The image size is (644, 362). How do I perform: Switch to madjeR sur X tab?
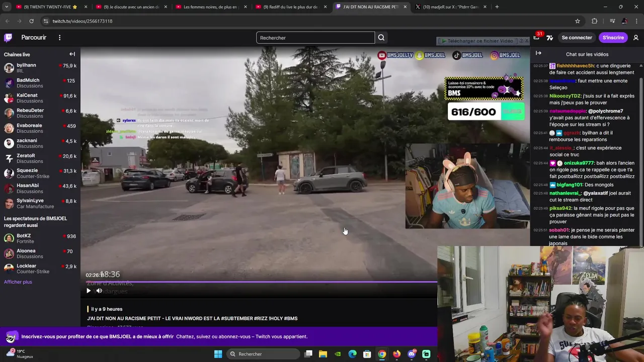pos(450,7)
